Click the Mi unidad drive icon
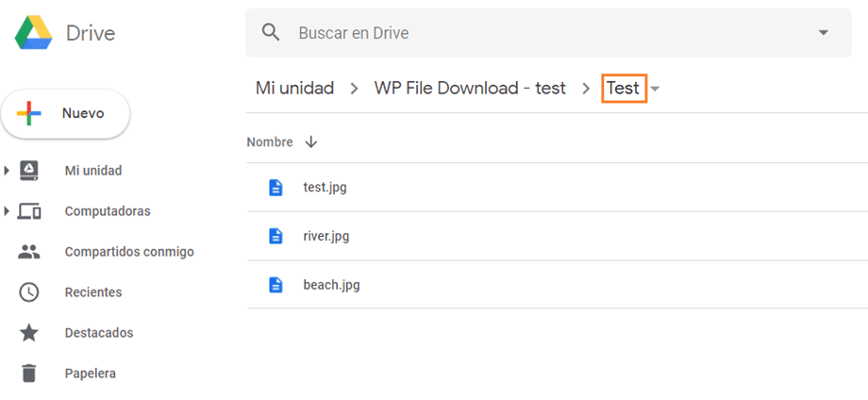This screenshot has height=400, width=868. [x=29, y=171]
